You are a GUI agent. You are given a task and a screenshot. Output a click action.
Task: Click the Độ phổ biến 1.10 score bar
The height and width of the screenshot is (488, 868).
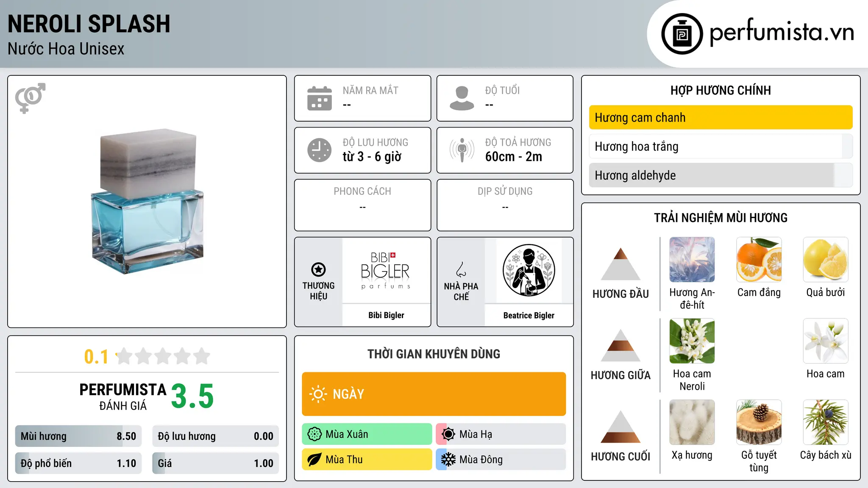[78, 463]
